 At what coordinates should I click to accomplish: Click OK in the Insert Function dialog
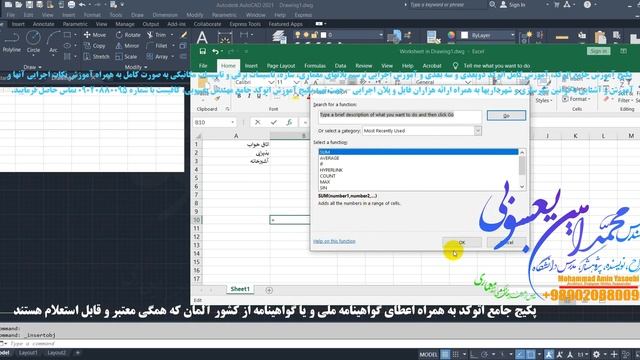point(462,242)
